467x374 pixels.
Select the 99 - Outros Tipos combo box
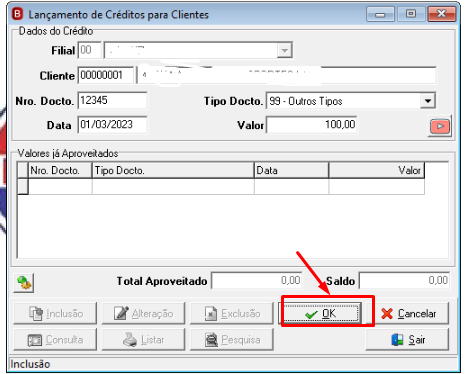pyautogui.click(x=351, y=101)
